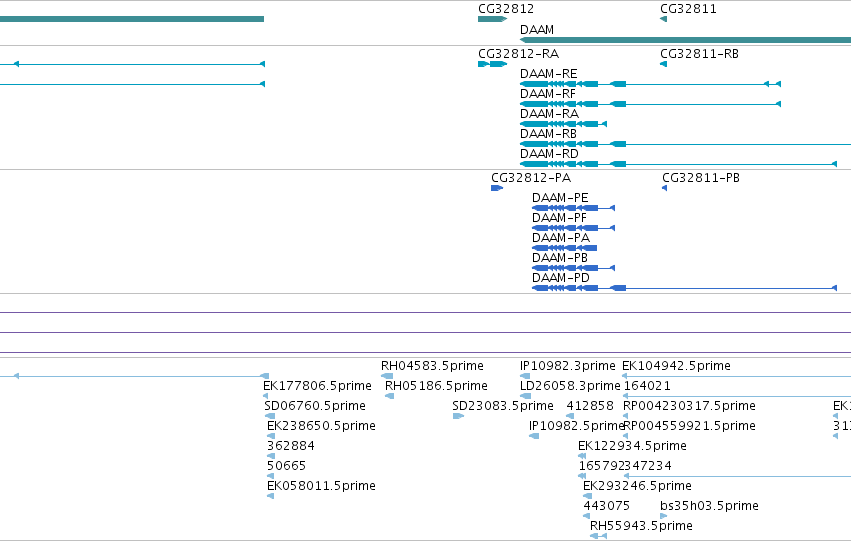This screenshot has height=541, width=851.
Task: Select the EK058011.5prime EST label
Action: tap(321, 486)
